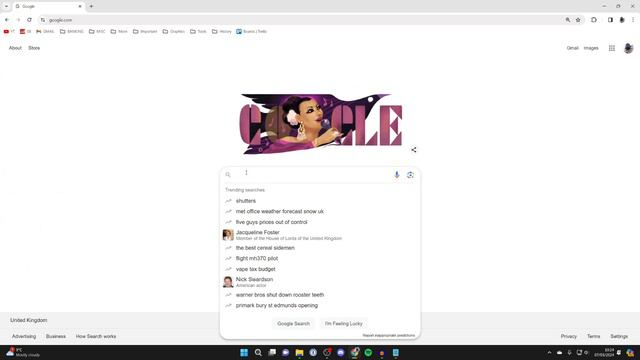640x360 pixels.
Task: Open the new tab plus button
Action: (91, 6)
